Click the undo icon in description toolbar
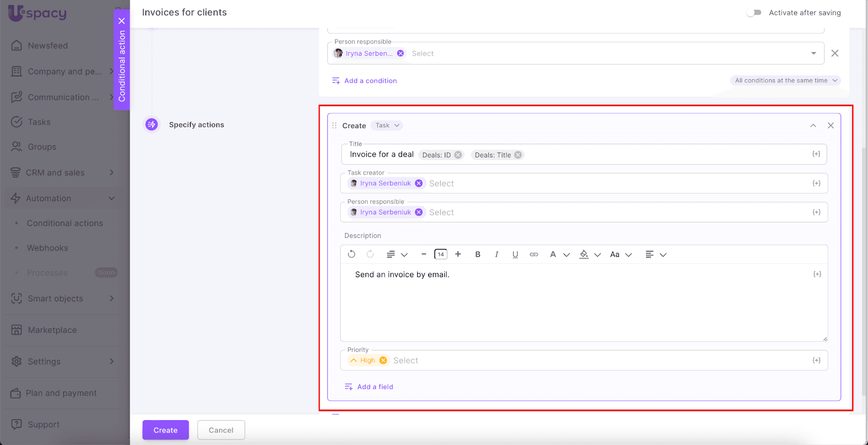 352,254
